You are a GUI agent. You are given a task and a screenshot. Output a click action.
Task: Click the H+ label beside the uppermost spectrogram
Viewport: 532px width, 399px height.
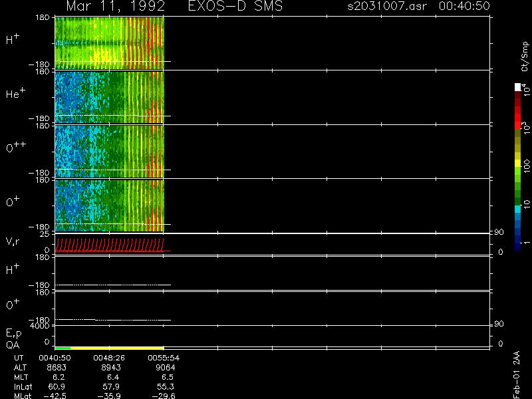[x=13, y=39]
